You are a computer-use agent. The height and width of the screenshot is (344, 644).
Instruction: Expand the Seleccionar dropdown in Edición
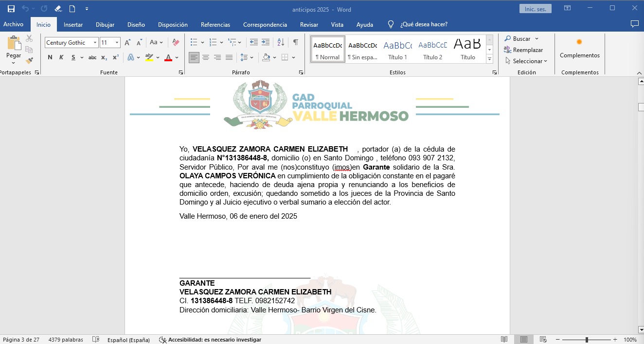[x=526, y=61]
